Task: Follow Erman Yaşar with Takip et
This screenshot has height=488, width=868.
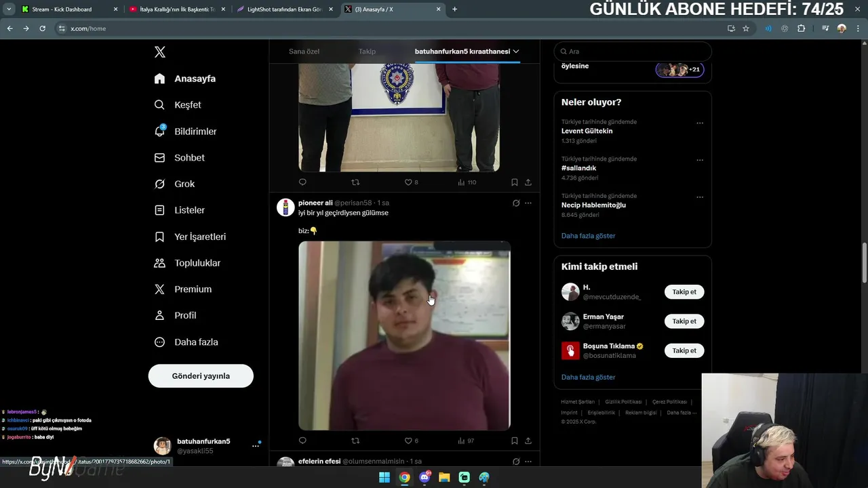Action: point(684,321)
